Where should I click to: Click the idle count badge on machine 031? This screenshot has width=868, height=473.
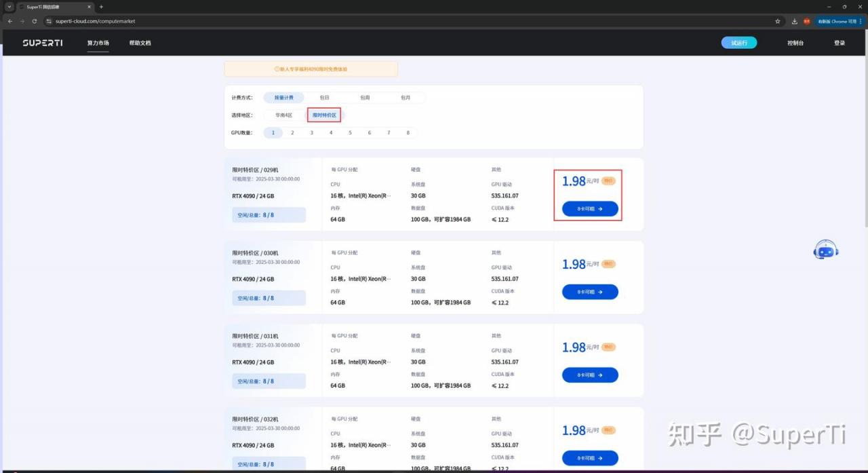(x=269, y=381)
